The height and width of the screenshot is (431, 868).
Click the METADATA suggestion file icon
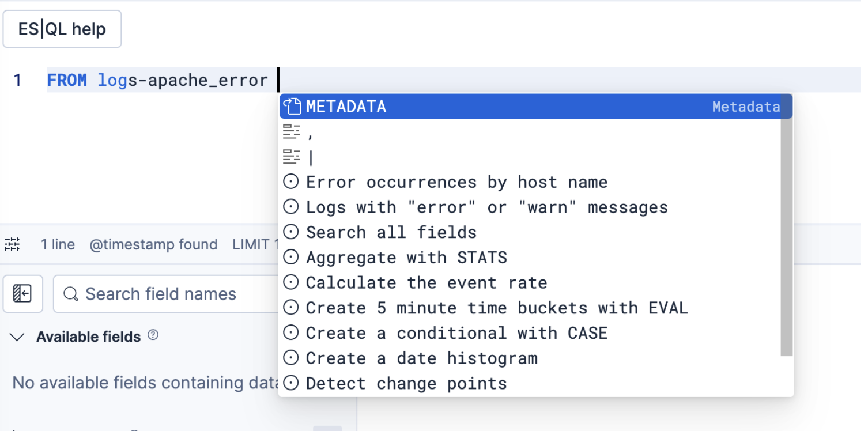pos(292,107)
